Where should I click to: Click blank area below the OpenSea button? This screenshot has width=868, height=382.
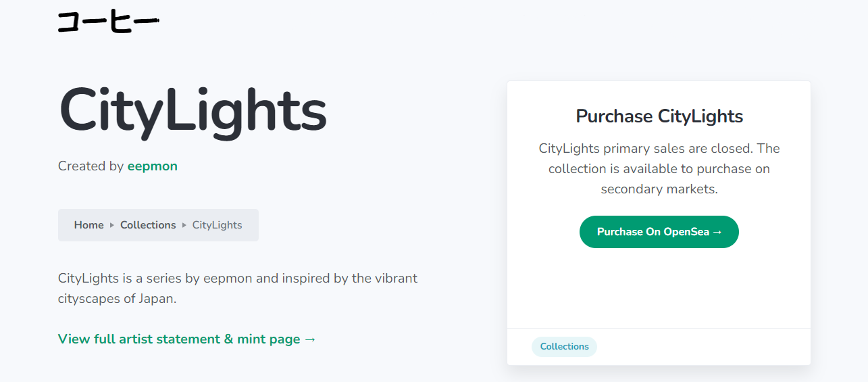pyautogui.click(x=659, y=287)
